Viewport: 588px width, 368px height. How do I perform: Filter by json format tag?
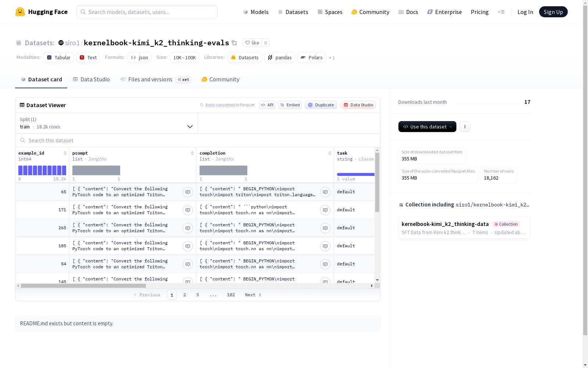[x=140, y=57]
